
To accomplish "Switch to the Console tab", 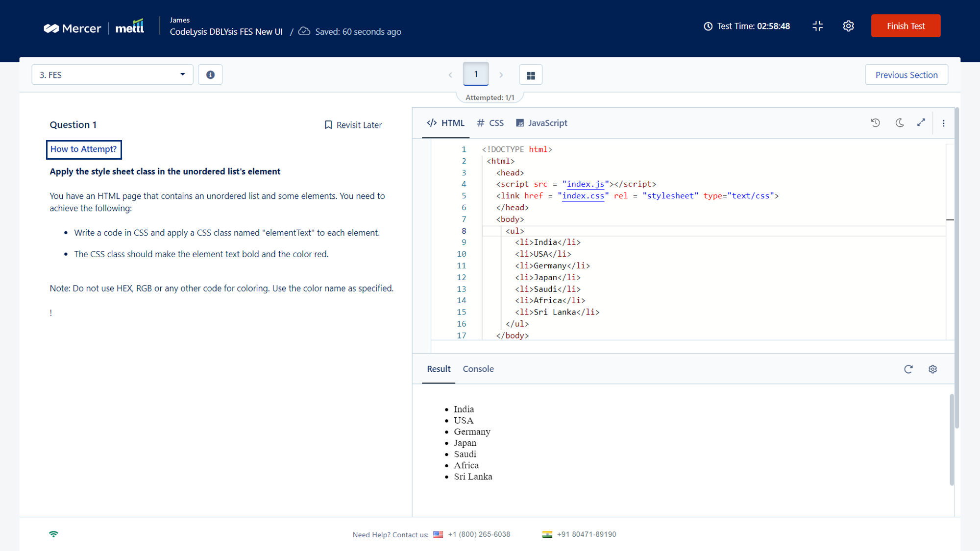I will pos(478,369).
